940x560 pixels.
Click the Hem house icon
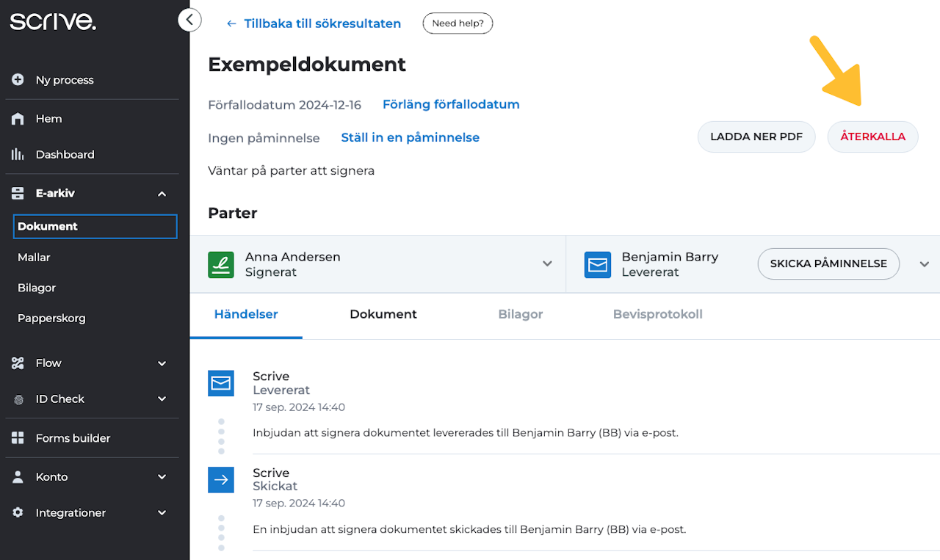coord(18,119)
